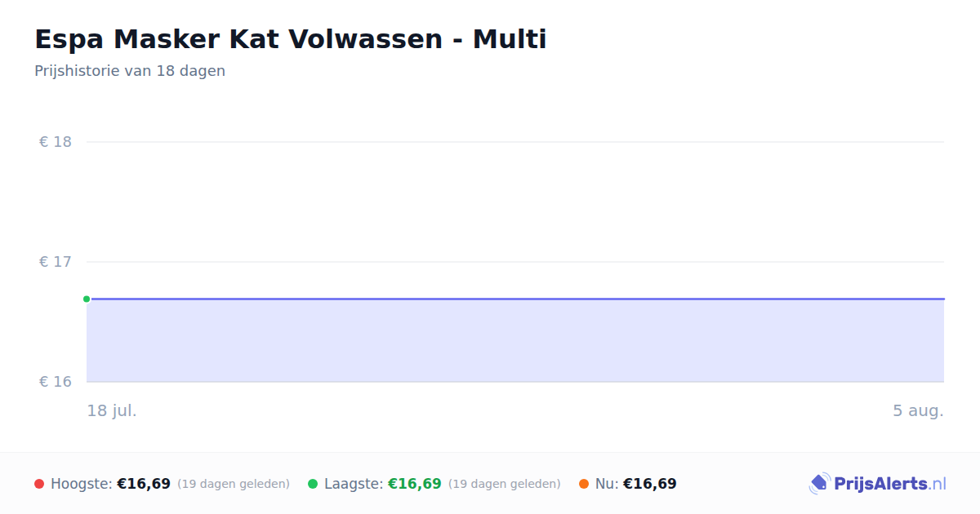Click the green Laagste €16,69 value
980x514 pixels.
(415, 484)
